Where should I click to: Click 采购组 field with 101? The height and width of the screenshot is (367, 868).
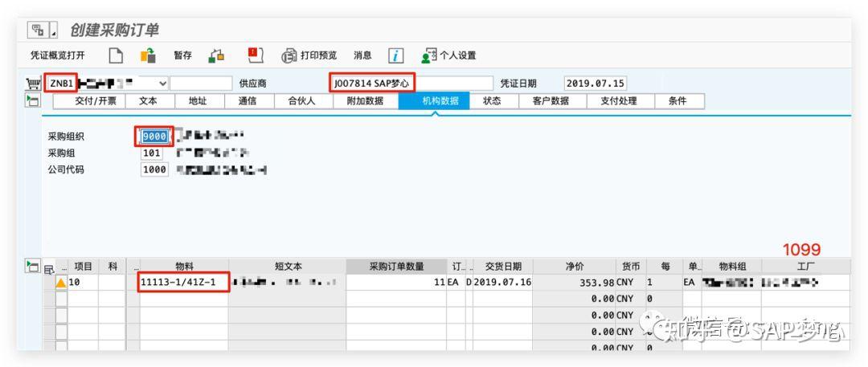click(152, 153)
